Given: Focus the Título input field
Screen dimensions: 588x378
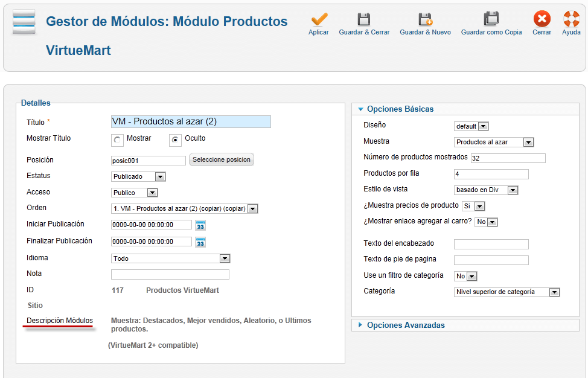Looking at the screenshot, I should pos(191,121).
